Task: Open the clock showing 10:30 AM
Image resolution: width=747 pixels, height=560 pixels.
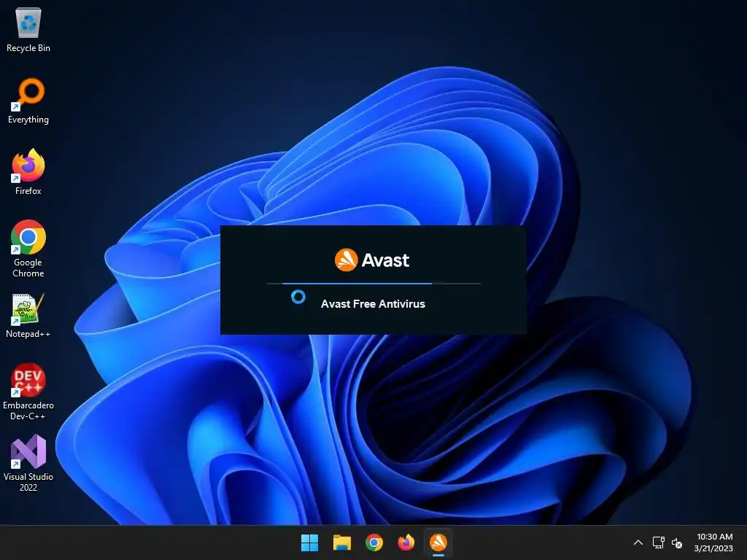Action: (713, 542)
